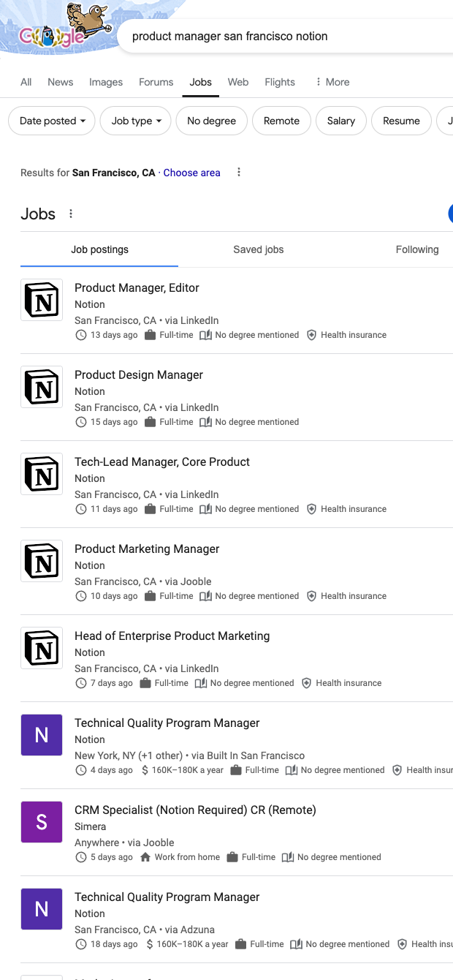The image size is (453, 980).
Task: Switch to the Saved jobs tab
Action: 258,249
